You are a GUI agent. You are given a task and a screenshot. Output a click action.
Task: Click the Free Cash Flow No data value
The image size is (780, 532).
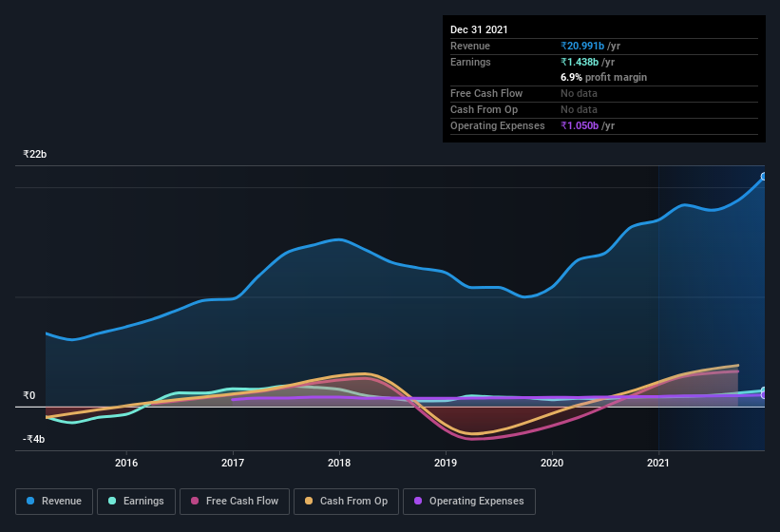(579, 93)
